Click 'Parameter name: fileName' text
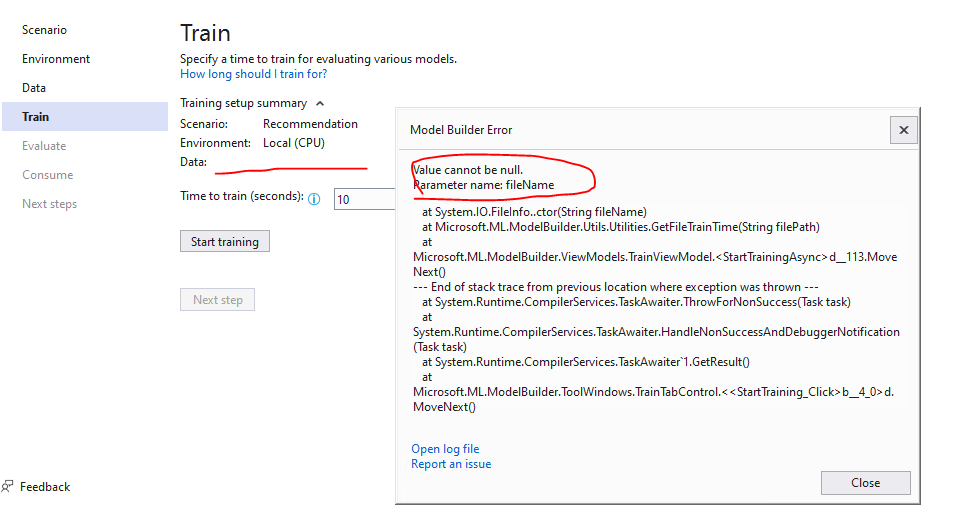 click(484, 184)
